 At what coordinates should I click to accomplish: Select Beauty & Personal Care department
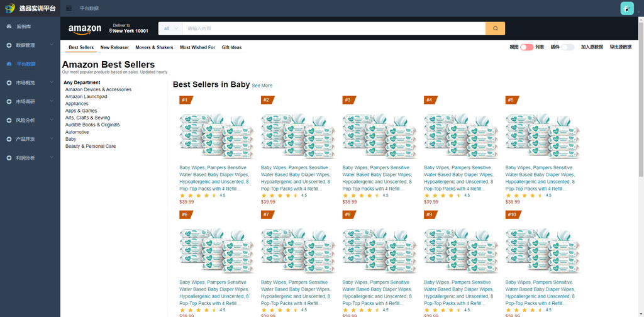tap(91, 146)
